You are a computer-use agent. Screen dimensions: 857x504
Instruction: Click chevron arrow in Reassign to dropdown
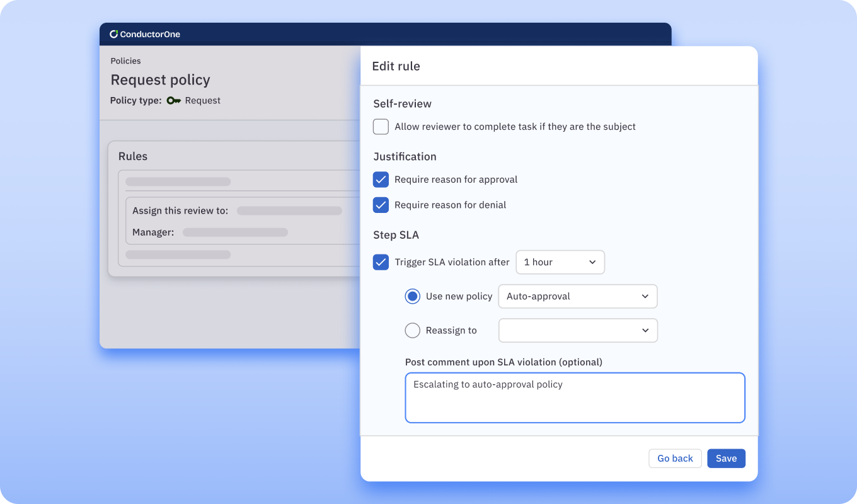point(645,330)
